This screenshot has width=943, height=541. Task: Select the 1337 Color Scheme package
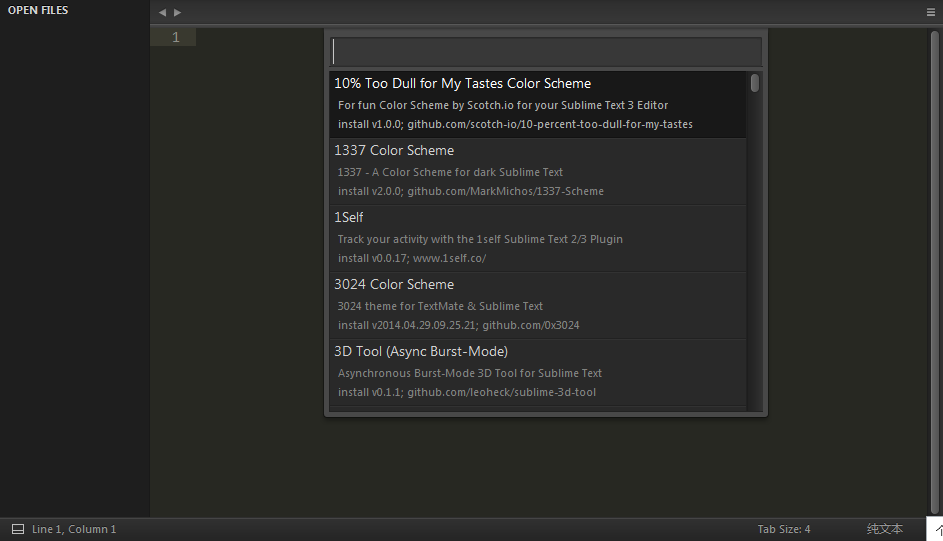[x=538, y=172]
